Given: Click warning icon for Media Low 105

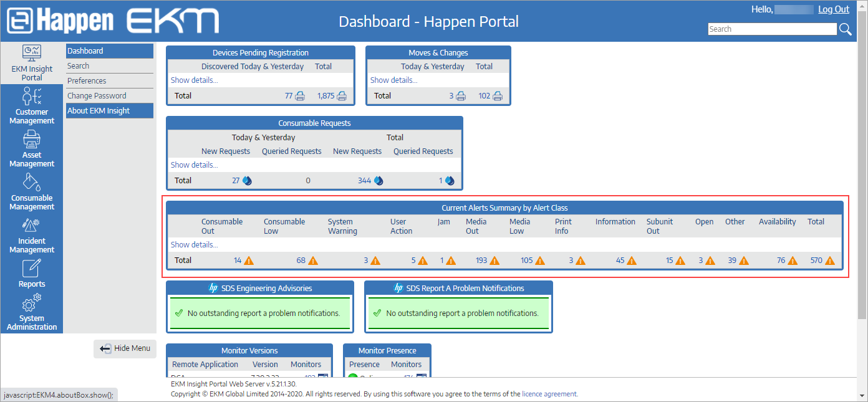Looking at the screenshot, I should [541, 261].
